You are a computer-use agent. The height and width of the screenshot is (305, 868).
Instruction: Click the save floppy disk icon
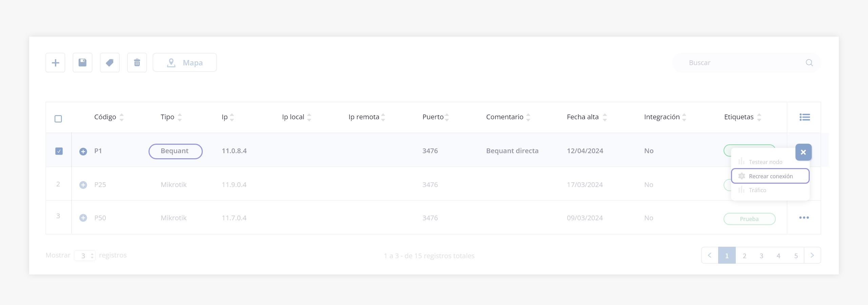click(82, 63)
